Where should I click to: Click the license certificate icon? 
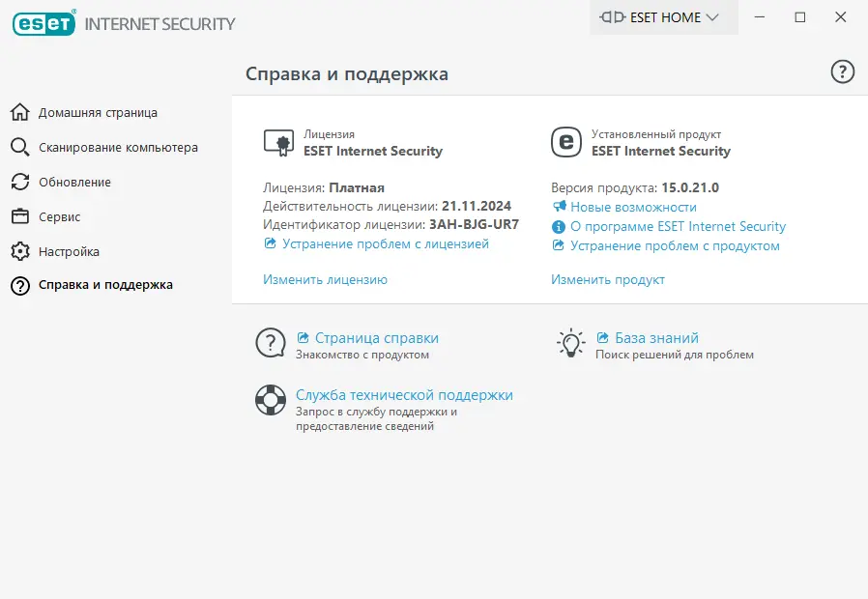pyautogui.click(x=278, y=143)
